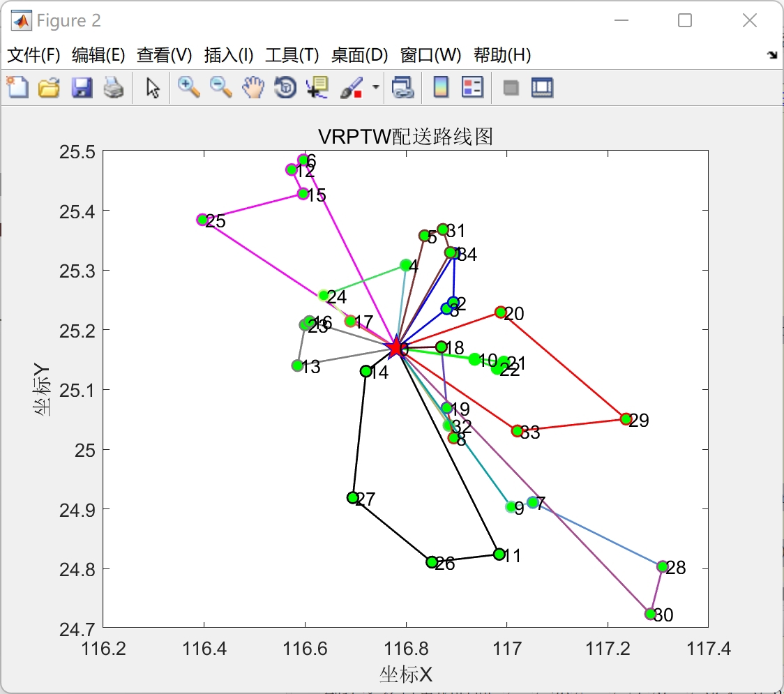Viewport: 784px width, 694px height.
Task: Click the node marker labeled 28
Action: point(662,566)
